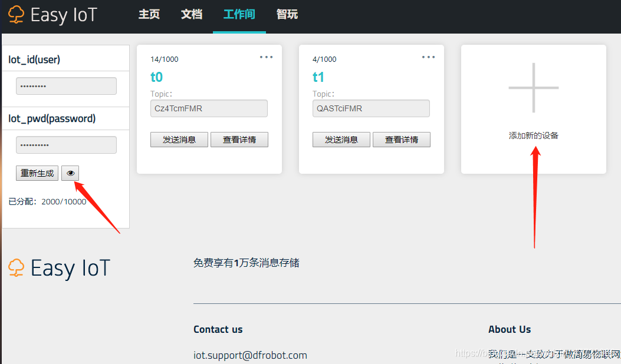
Task: Click the t0 device name
Action: click(x=156, y=77)
